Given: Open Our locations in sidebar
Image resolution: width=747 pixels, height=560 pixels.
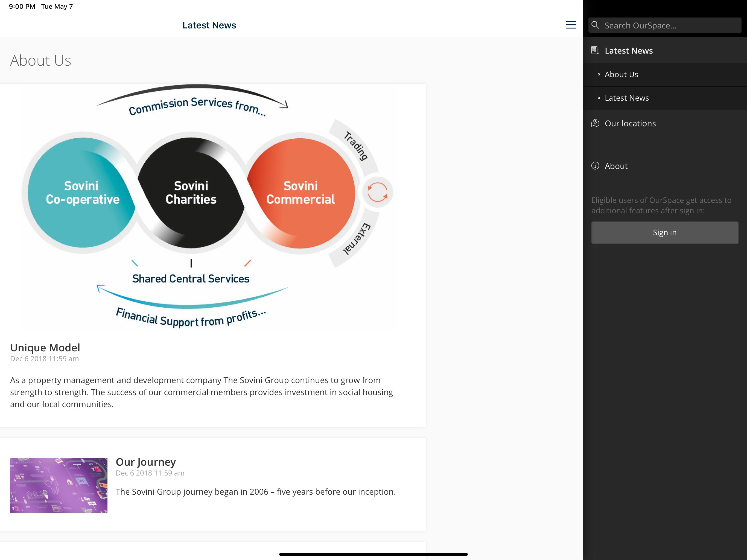Looking at the screenshot, I should coord(665,123).
